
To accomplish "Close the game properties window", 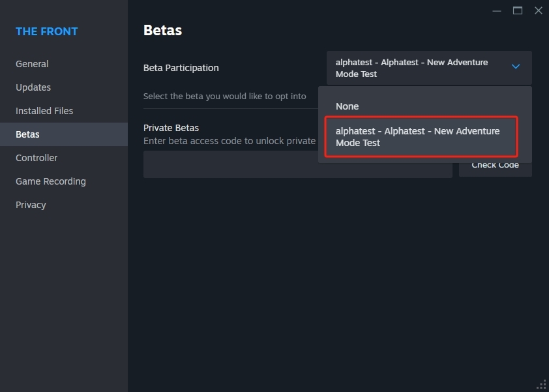I will pyautogui.click(x=538, y=10).
